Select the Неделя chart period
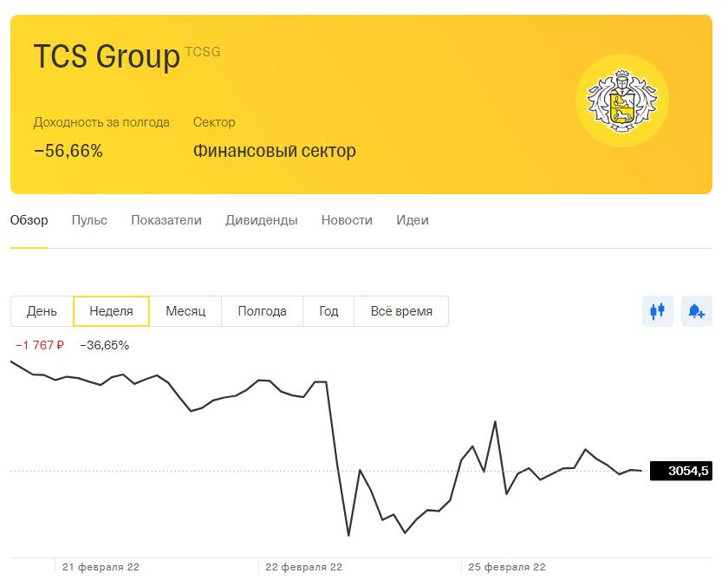728x586 pixels. tap(112, 311)
